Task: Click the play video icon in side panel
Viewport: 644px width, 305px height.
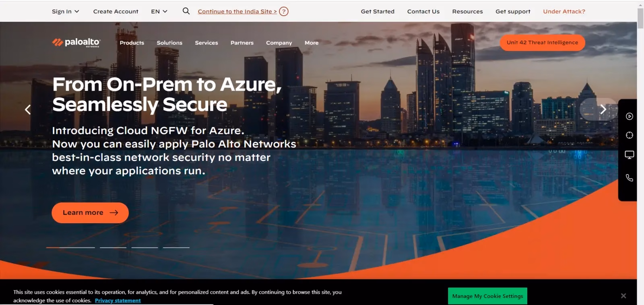Action: tap(630, 116)
